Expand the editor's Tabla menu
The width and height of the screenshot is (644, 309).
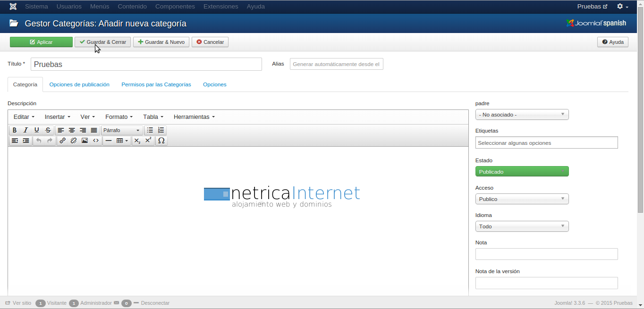tap(153, 117)
